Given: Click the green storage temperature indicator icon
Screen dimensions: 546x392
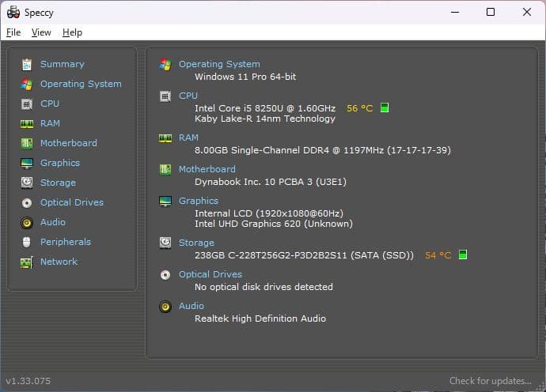Looking at the screenshot, I should [x=463, y=254].
